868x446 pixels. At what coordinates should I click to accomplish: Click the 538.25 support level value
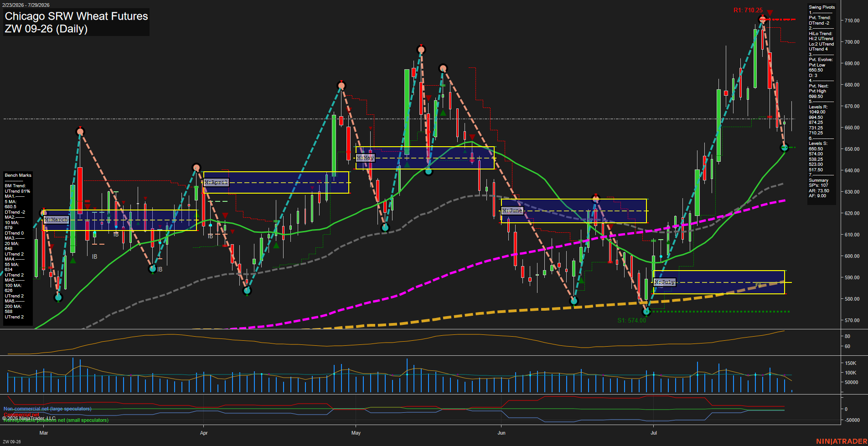[816, 159]
